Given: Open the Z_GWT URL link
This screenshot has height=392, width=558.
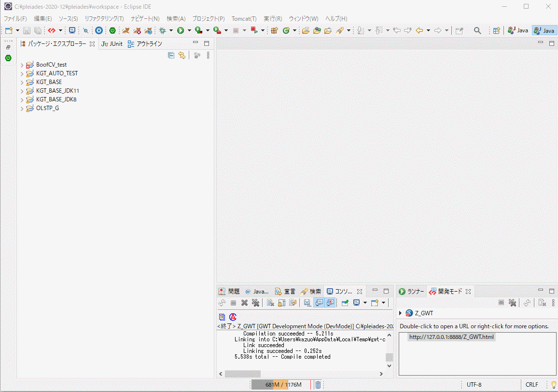Looking at the screenshot, I should pos(450,336).
